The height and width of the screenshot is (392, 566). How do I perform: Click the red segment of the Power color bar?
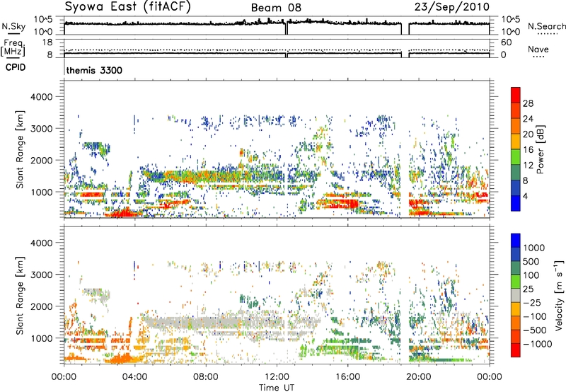point(516,95)
